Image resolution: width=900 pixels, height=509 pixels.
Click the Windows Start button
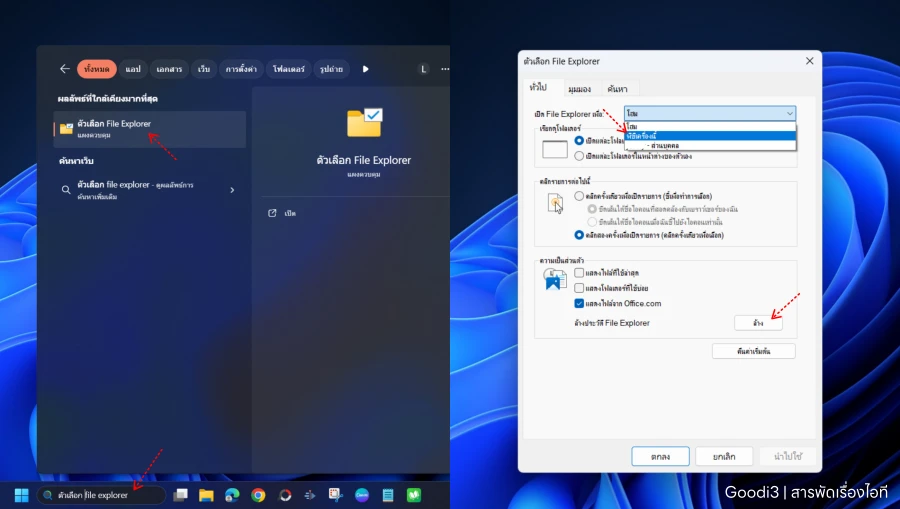pos(19,495)
